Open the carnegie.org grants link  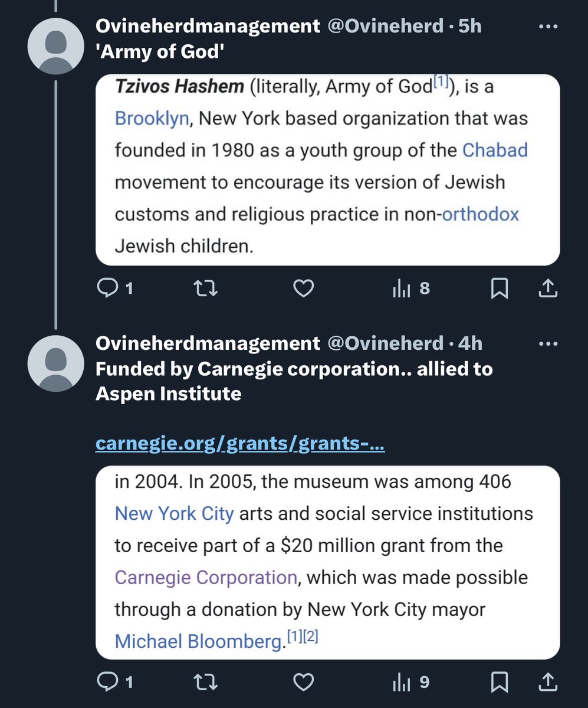click(240, 444)
